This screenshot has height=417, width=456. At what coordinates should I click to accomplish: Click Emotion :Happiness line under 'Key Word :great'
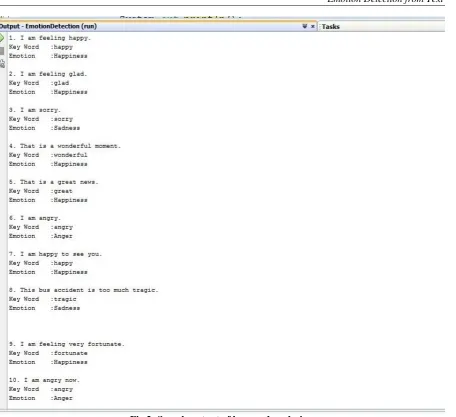(x=48, y=200)
